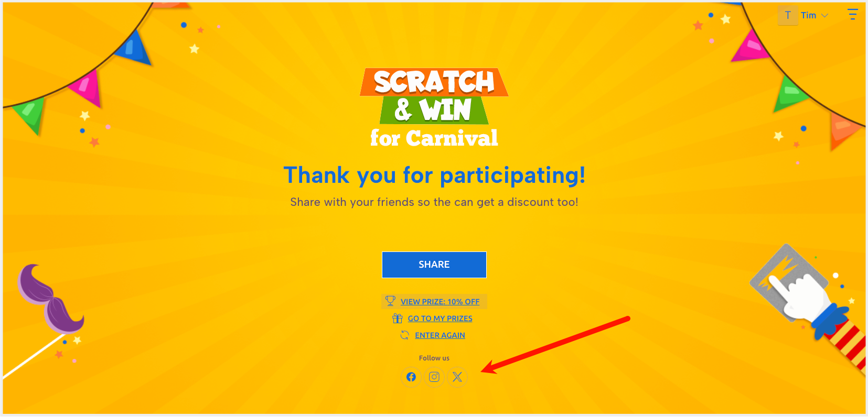868x417 pixels.
Task: Click the T user avatar
Action: 788,15
